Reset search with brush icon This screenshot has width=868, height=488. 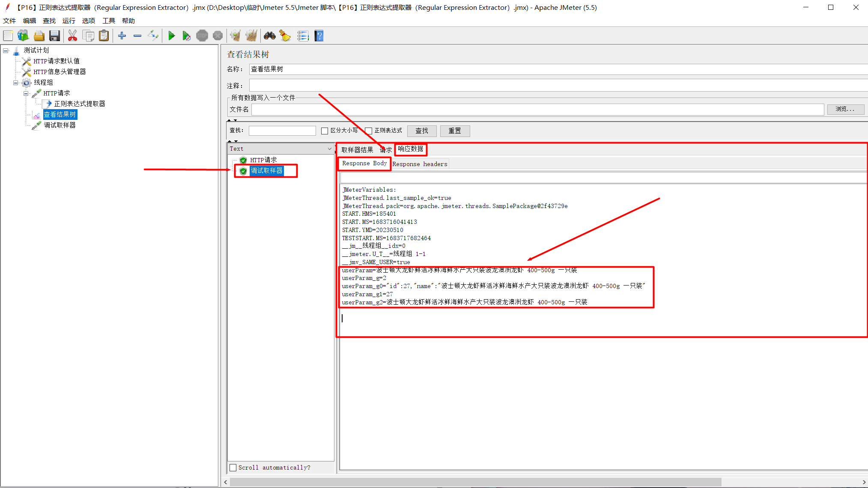click(285, 36)
